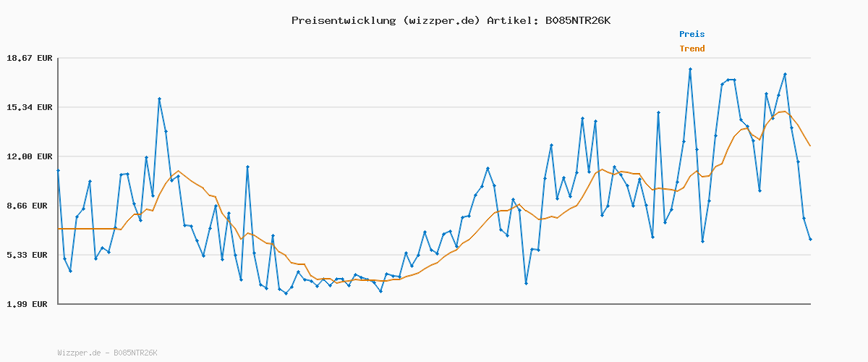Click the highest peak on the blue price line
Screen dimensions: 868x362
(690, 70)
